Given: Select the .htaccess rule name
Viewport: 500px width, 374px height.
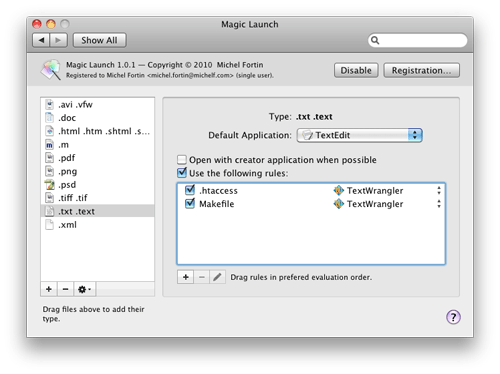Looking at the screenshot, I should coord(218,191).
